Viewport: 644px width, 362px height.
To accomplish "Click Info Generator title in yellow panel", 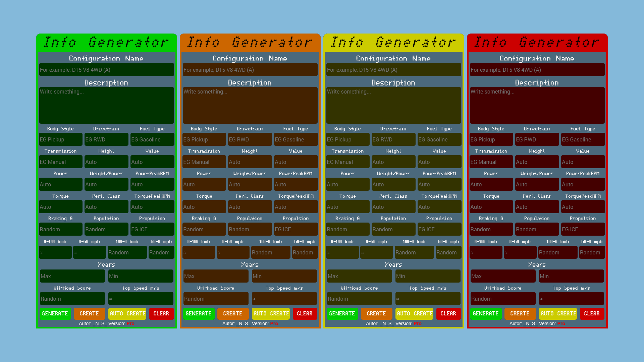I will tap(393, 42).
